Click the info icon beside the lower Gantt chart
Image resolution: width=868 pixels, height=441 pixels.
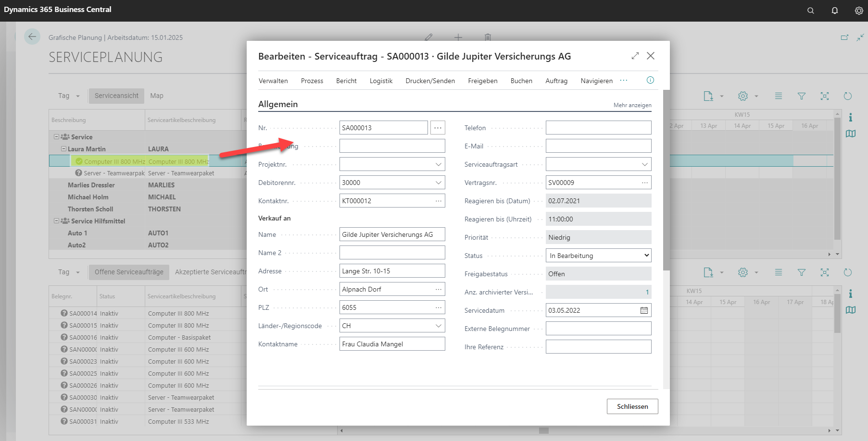[x=851, y=294]
